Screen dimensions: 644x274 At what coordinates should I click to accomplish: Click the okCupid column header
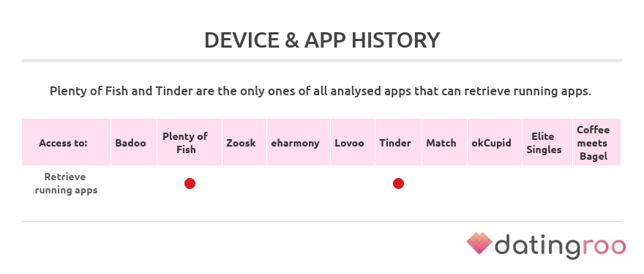[492, 143]
